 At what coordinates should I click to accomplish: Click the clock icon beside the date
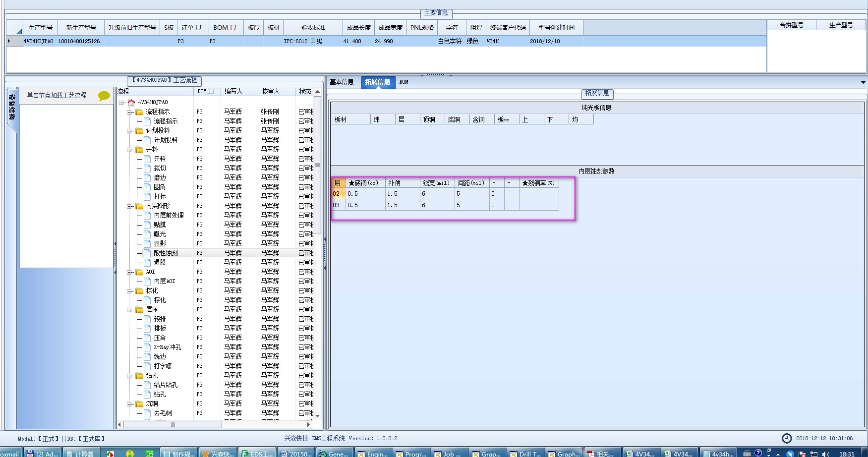[x=787, y=438]
